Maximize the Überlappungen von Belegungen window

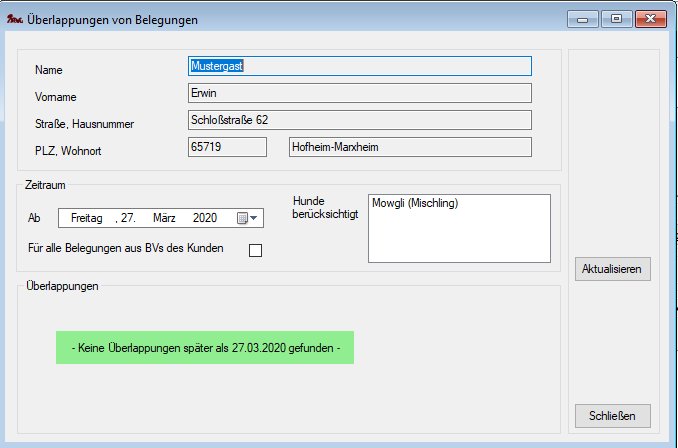(x=616, y=19)
